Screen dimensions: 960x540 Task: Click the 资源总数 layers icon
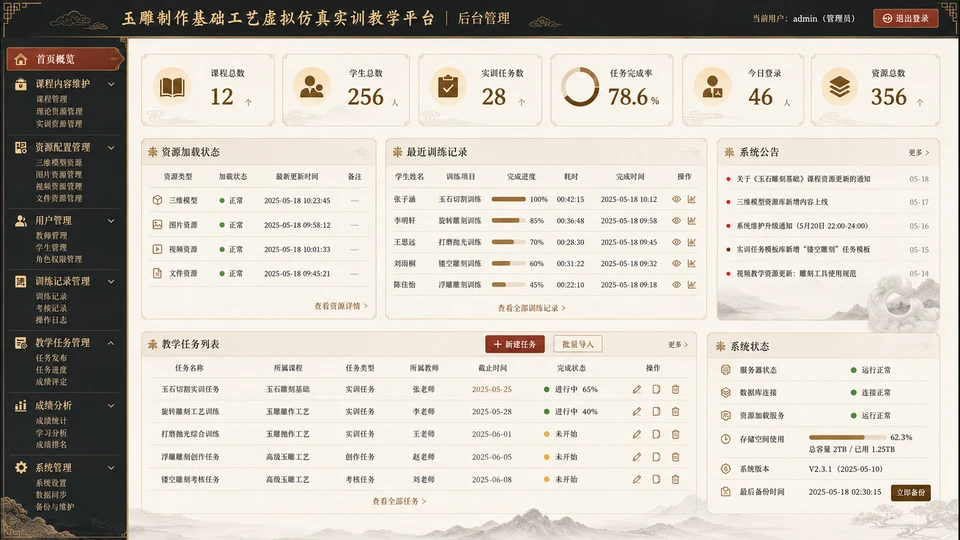(839, 87)
